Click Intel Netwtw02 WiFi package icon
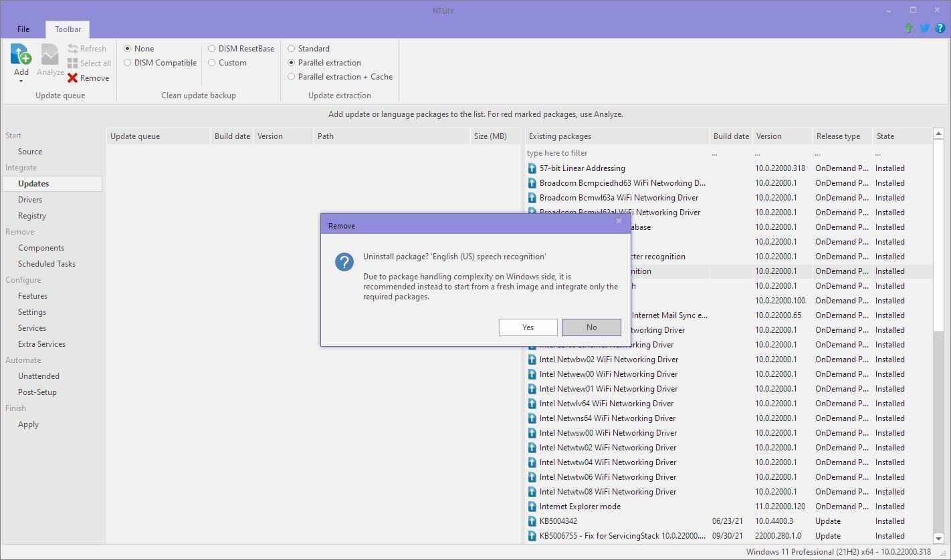 532,448
